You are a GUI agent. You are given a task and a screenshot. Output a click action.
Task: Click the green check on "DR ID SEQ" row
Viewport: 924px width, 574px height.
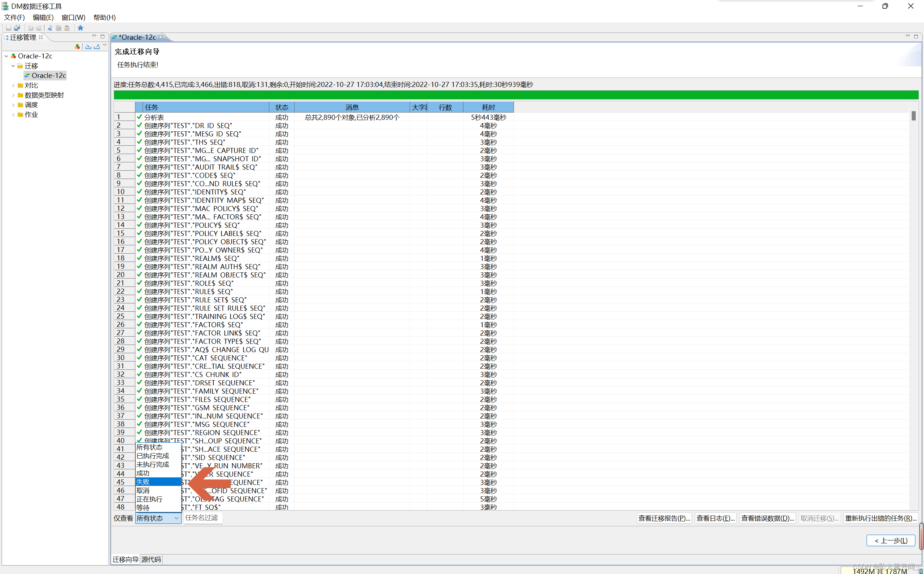click(x=139, y=125)
